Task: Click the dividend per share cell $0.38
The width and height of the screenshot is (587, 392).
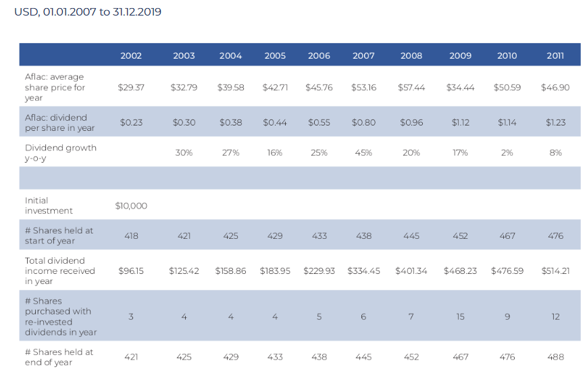Action: click(230, 123)
